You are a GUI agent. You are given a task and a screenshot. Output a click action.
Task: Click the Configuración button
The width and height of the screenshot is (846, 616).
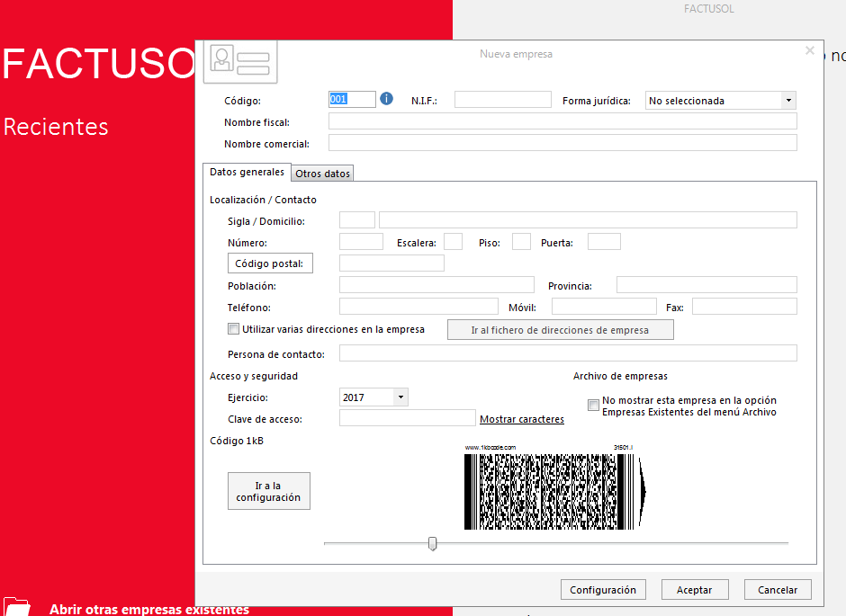[x=603, y=590]
